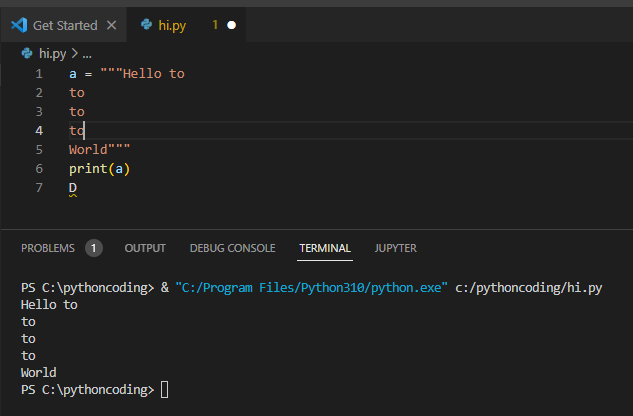Click line number 6 in gutter
The height and width of the screenshot is (416, 633).
(39, 168)
